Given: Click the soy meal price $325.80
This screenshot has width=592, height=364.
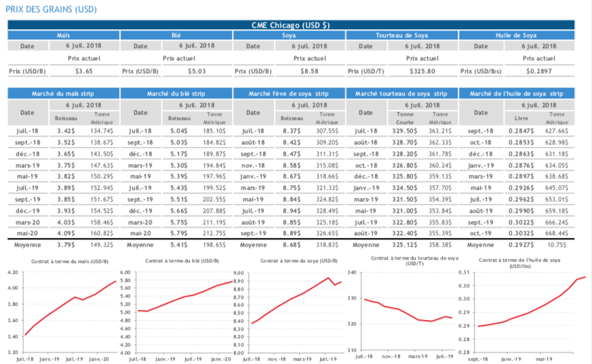Looking at the screenshot, I should pos(423,70).
